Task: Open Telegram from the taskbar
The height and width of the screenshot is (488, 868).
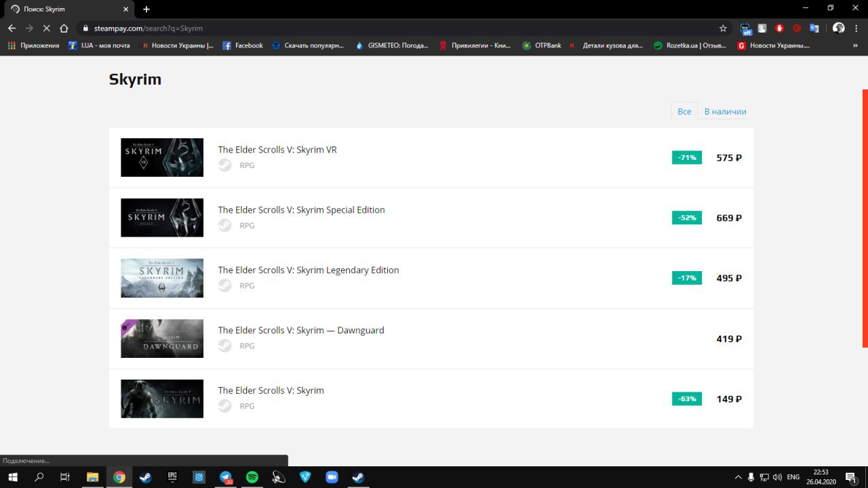Action: (x=226, y=477)
